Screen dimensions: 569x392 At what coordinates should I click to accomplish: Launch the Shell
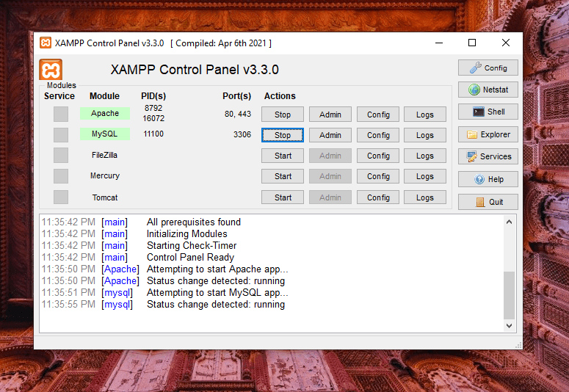[x=488, y=112]
